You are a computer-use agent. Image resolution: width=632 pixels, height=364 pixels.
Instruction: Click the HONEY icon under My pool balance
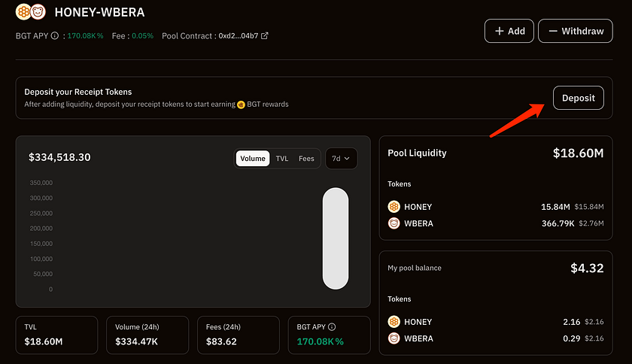pos(393,322)
